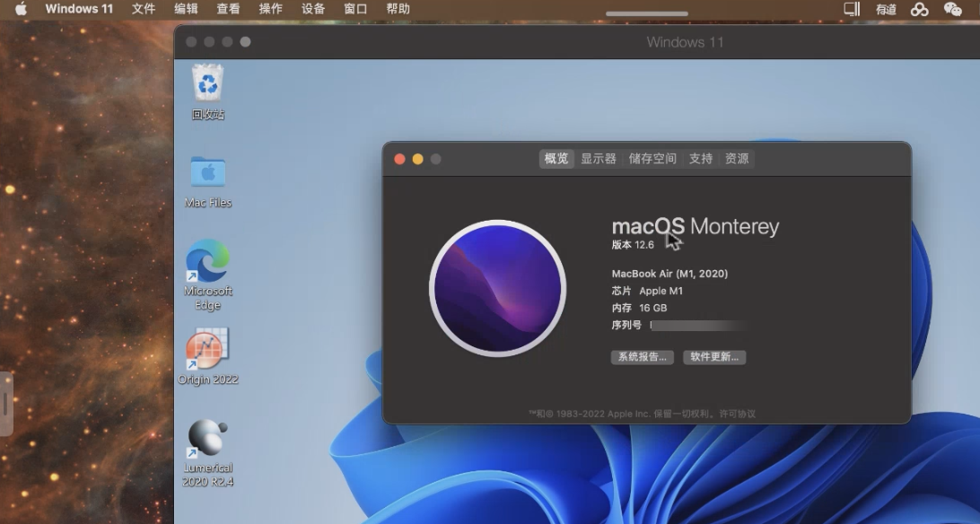Image resolution: width=980 pixels, height=524 pixels.
Task: Open the 编辑 menu
Action: coord(186,9)
